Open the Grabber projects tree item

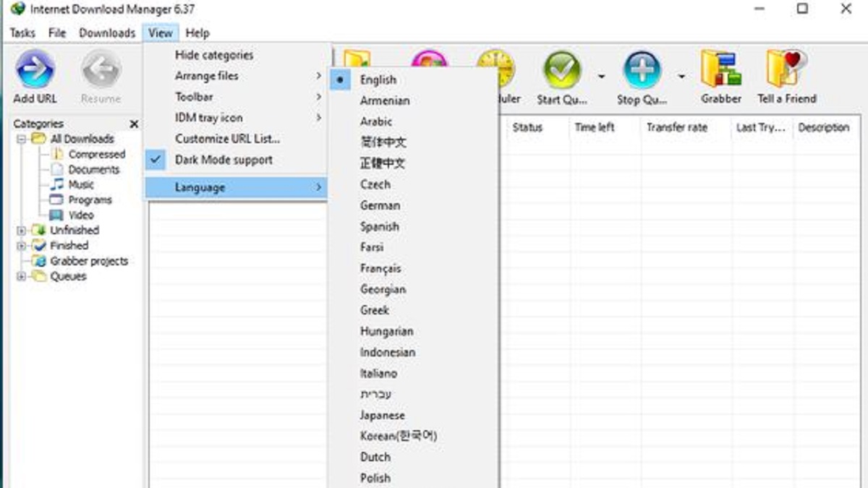point(88,261)
